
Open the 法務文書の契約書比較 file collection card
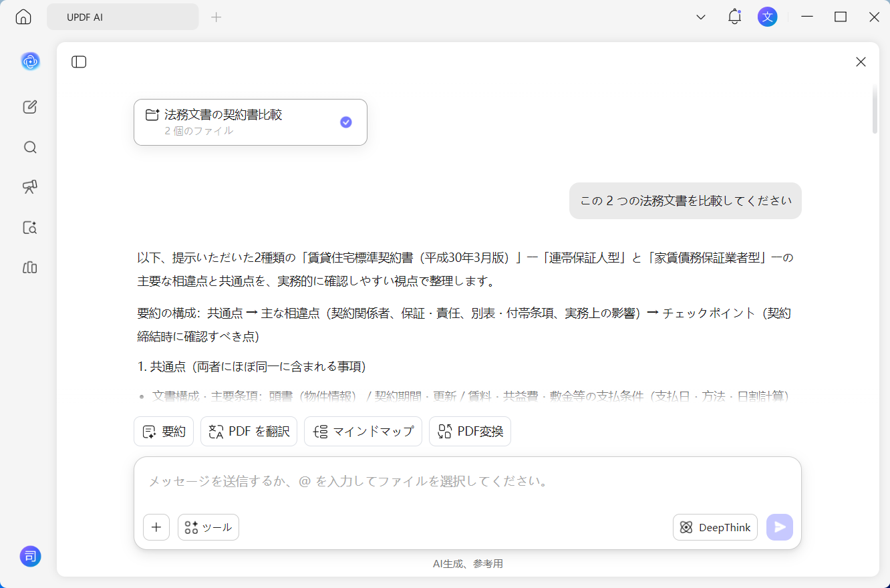(x=251, y=122)
